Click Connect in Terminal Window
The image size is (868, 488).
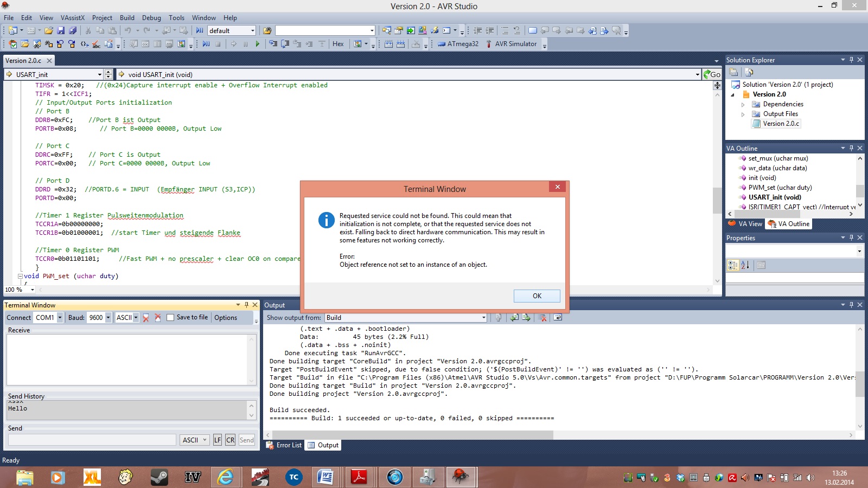pos(18,318)
